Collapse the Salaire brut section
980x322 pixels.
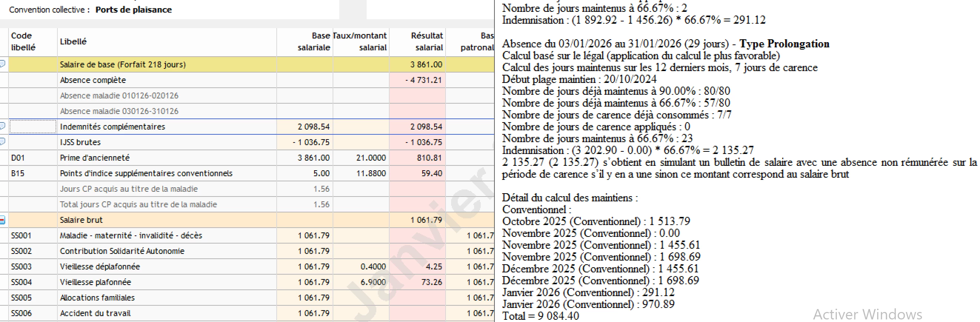[2, 220]
